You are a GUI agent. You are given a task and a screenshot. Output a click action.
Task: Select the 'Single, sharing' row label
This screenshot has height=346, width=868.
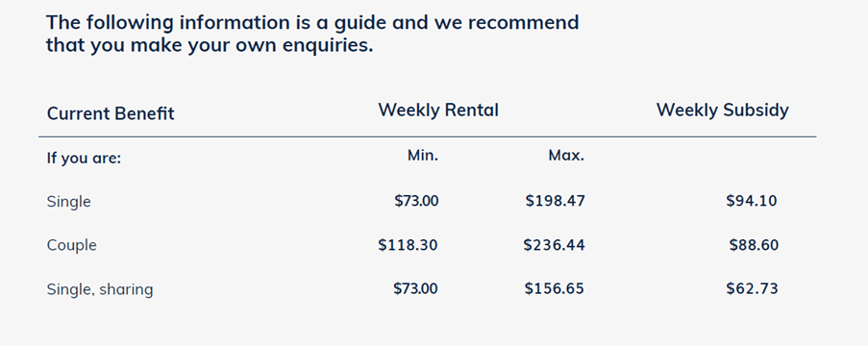click(x=100, y=289)
